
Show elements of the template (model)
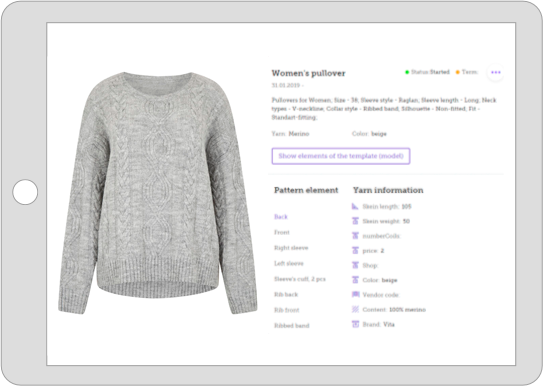(x=341, y=156)
